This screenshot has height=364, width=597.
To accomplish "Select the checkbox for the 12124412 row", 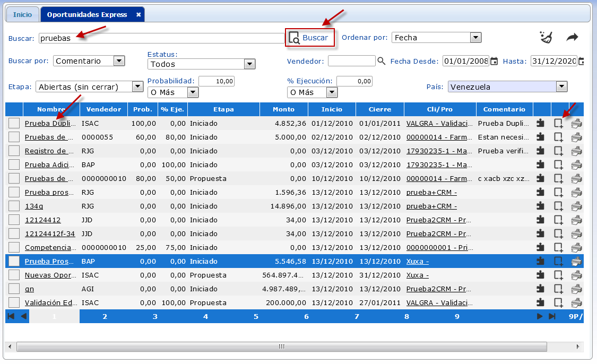I will click(14, 220).
